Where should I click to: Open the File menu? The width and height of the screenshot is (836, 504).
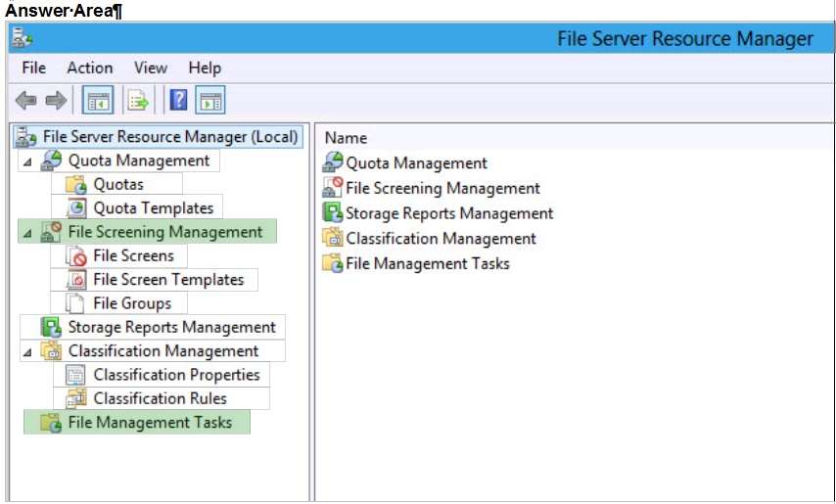(x=33, y=69)
